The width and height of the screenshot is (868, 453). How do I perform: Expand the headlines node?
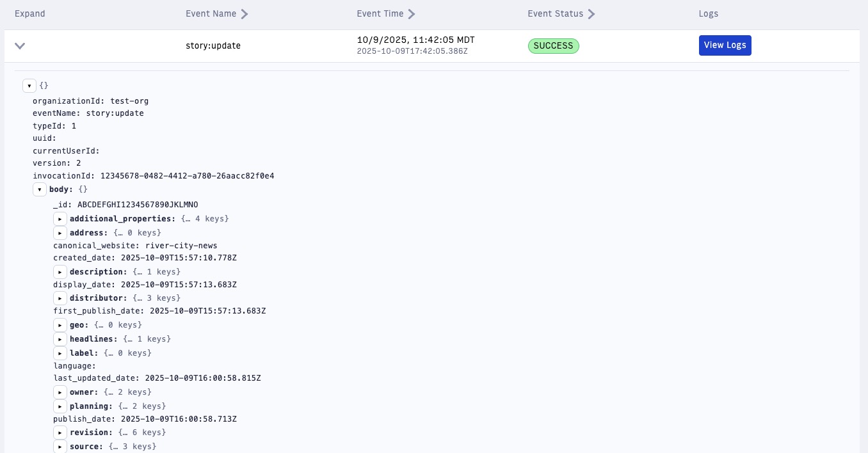pos(60,339)
